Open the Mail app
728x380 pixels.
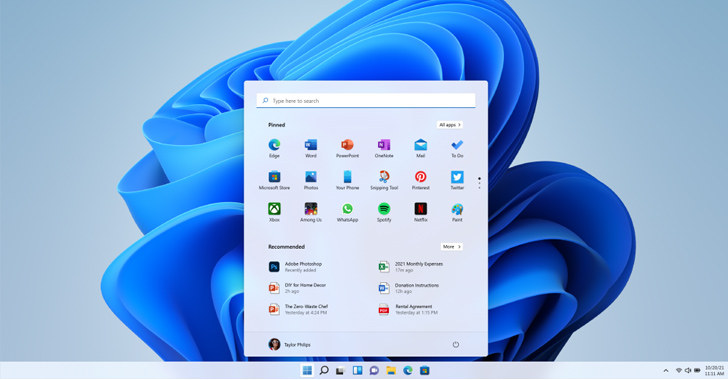coord(421,148)
